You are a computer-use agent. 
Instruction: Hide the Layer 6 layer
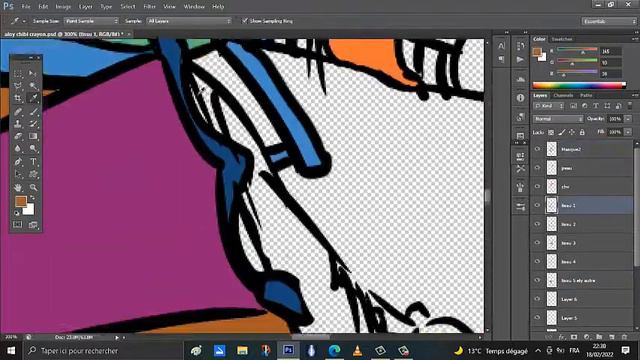[x=537, y=299]
